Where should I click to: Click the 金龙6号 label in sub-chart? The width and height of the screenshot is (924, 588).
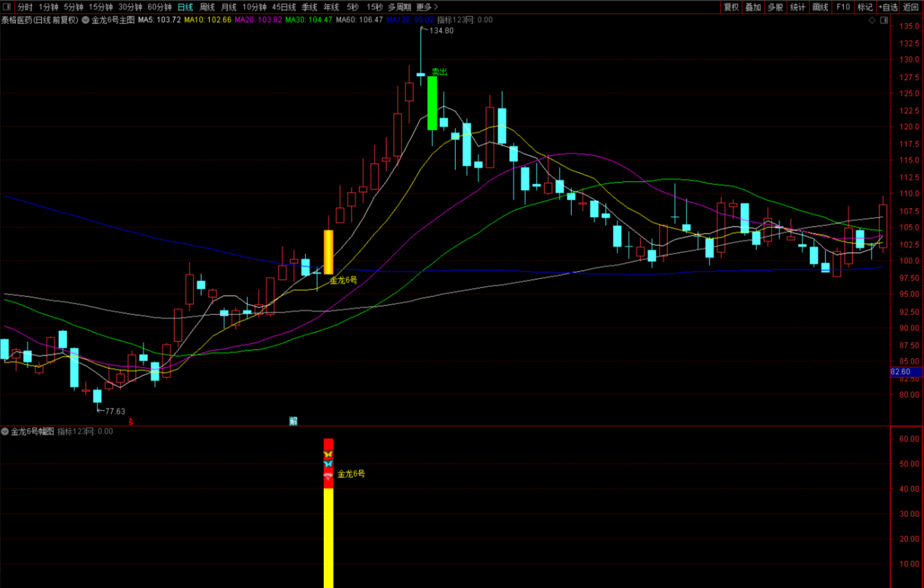[x=351, y=474]
